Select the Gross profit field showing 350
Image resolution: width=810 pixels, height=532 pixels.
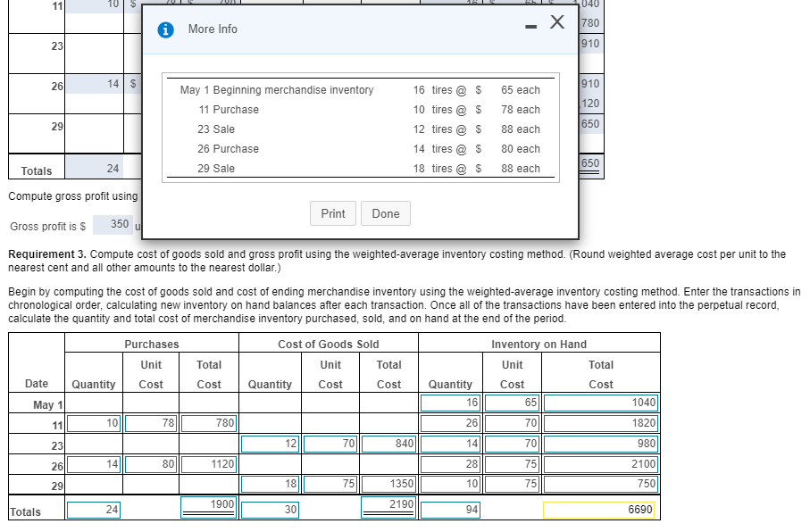click(113, 225)
